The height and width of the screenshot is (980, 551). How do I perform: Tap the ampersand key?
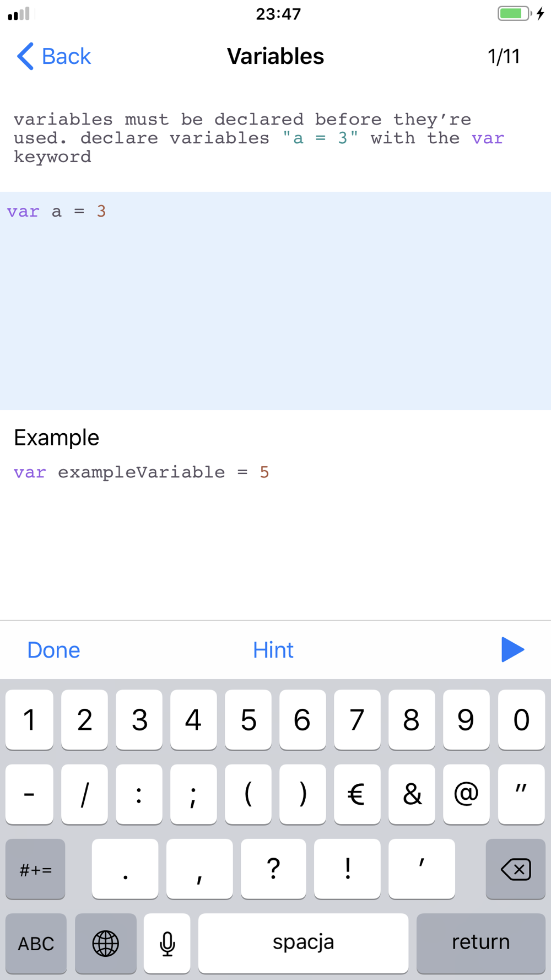tap(412, 794)
